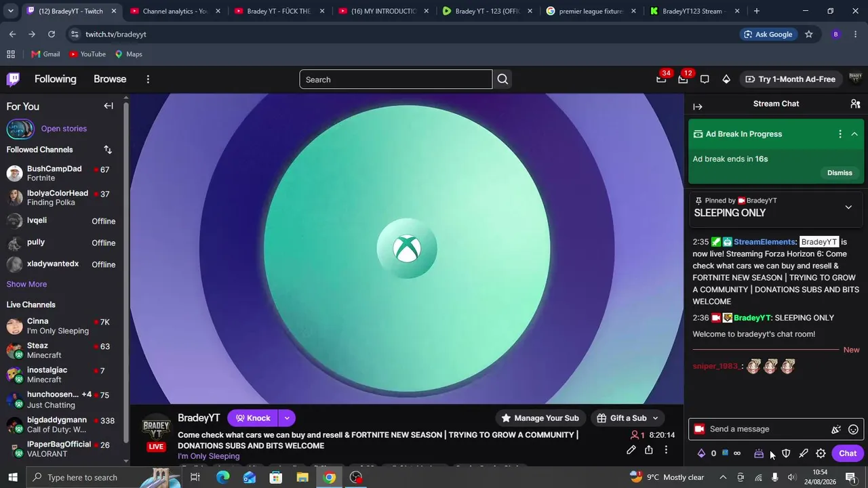Open the Steaz Minecraft channel
The height and width of the screenshot is (488, 868).
coord(62,350)
